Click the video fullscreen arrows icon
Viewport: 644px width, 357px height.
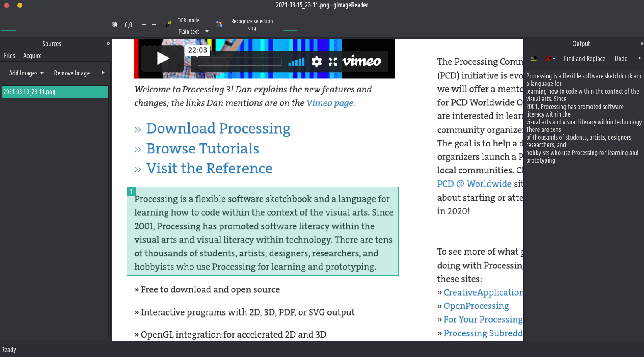click(x=333, y=61)
